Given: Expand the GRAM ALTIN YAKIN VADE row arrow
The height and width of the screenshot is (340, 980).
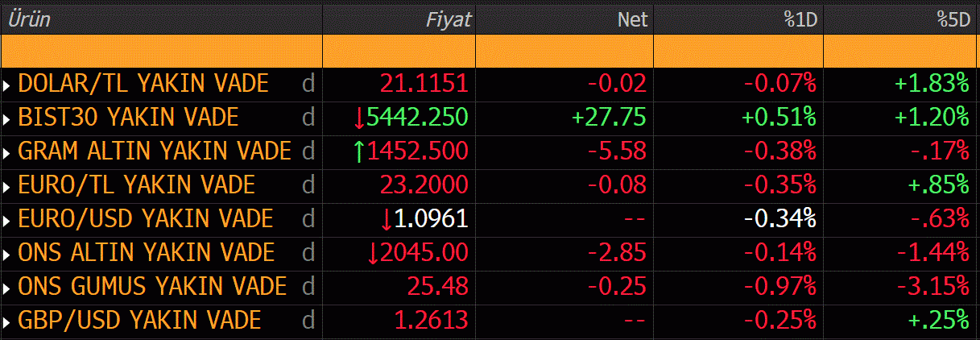Looking at the screenshot, I should [x=7, y=151].
